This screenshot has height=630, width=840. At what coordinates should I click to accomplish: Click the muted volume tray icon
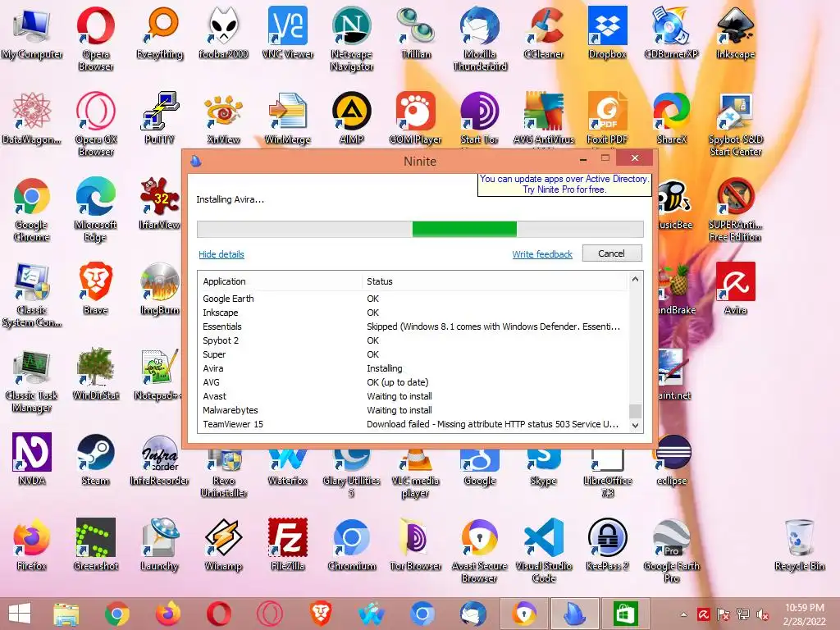(x=763, y=614)
